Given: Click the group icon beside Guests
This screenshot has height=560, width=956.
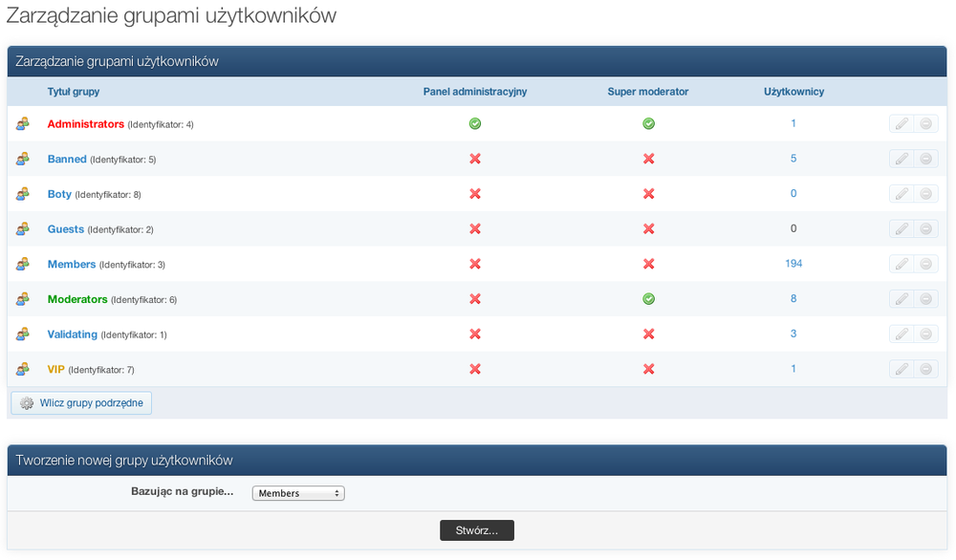Looking at the screenshot, I should 23,229.
